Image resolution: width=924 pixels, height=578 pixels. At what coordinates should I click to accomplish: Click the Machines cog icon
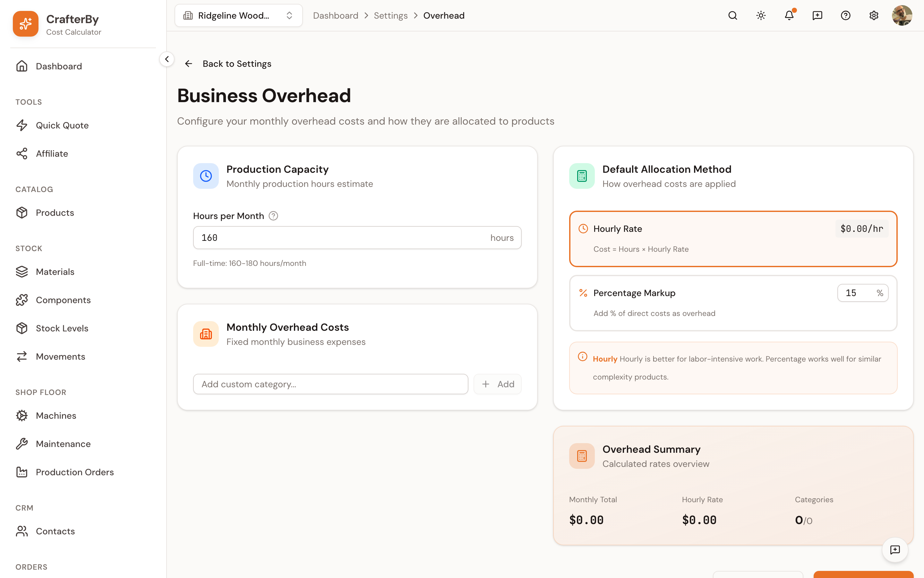(22, 416)
